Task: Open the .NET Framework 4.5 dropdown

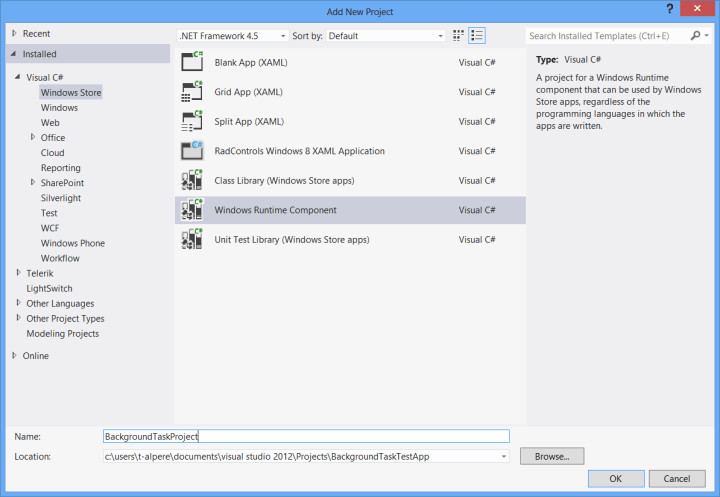Action: pos(232,35)
